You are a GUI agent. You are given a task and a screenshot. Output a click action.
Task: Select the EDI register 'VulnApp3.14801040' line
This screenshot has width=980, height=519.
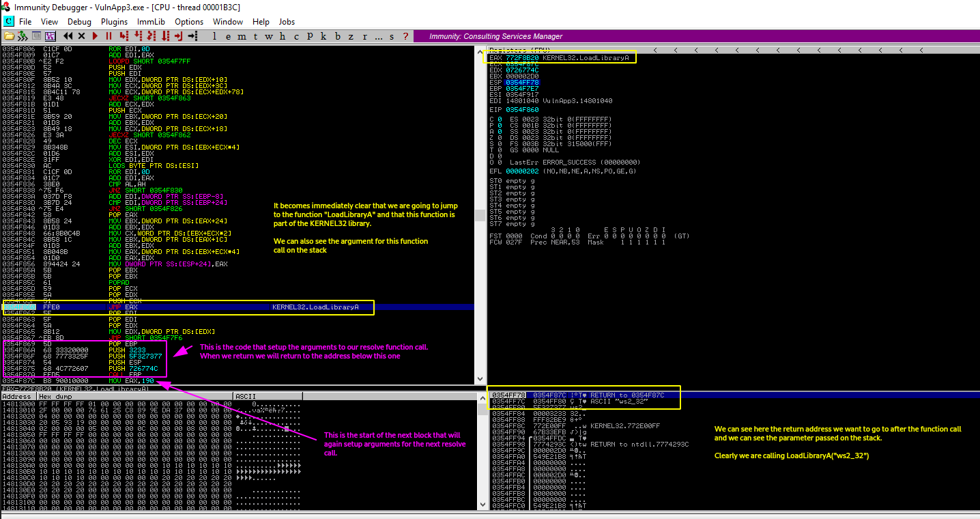point(551,101)
